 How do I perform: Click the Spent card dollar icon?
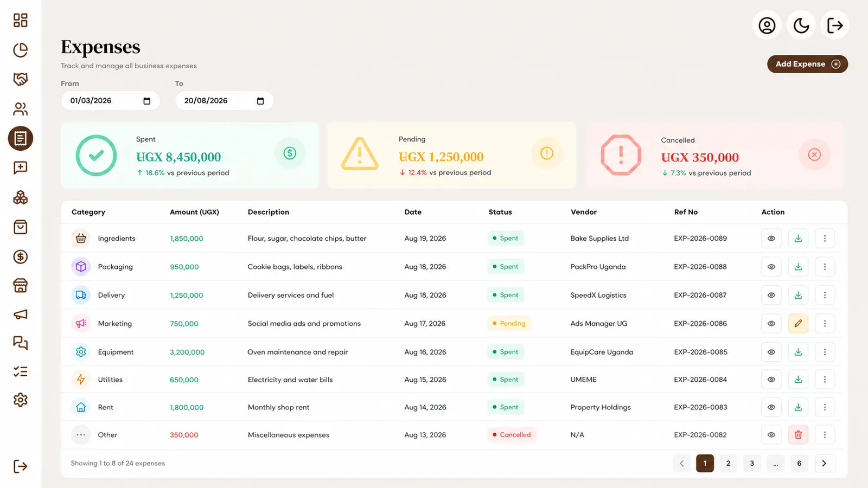pyautogui.click(x=290, y=153)
